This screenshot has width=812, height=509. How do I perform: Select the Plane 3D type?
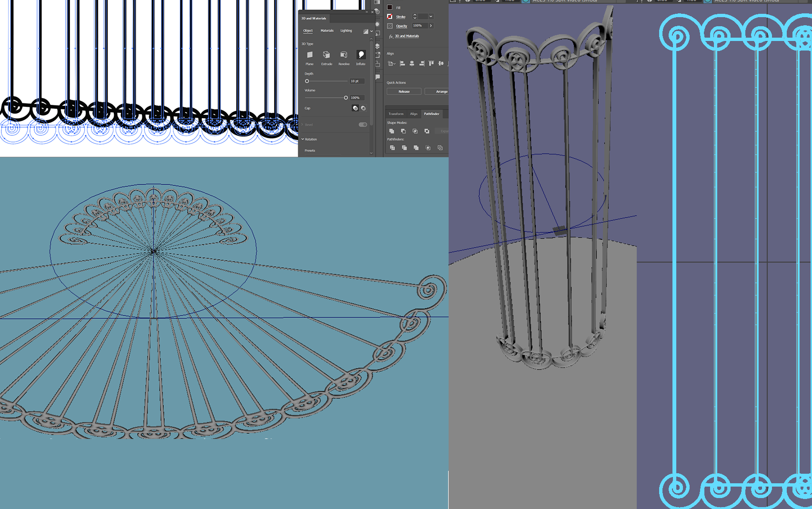tap(310, 57)
